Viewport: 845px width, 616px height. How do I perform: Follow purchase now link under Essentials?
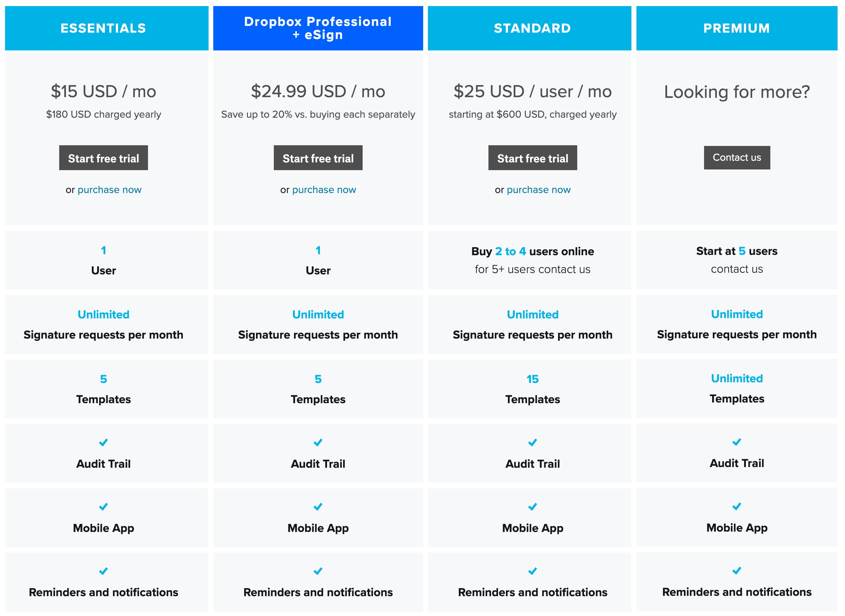109,190
